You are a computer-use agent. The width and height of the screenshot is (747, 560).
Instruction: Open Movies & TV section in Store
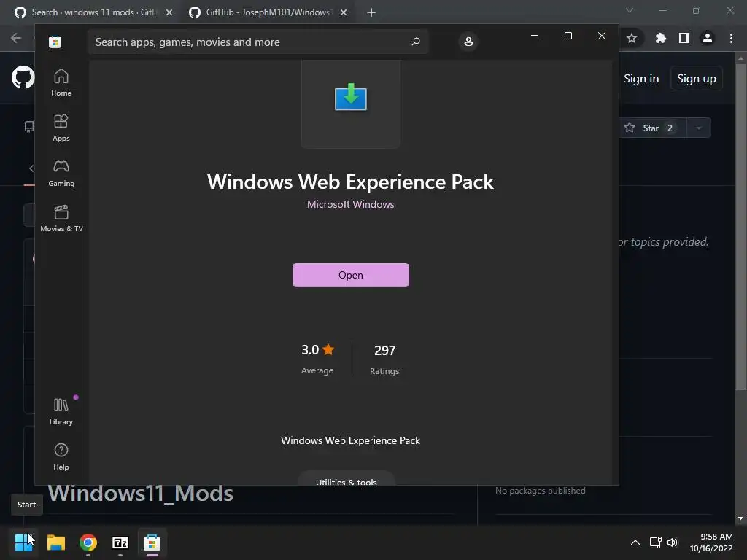pos(61,219)
